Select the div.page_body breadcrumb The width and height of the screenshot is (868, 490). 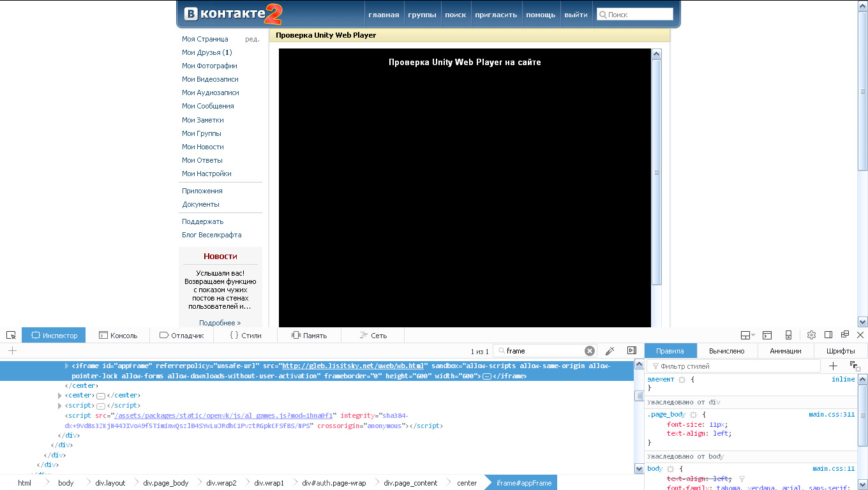[166, 483]
